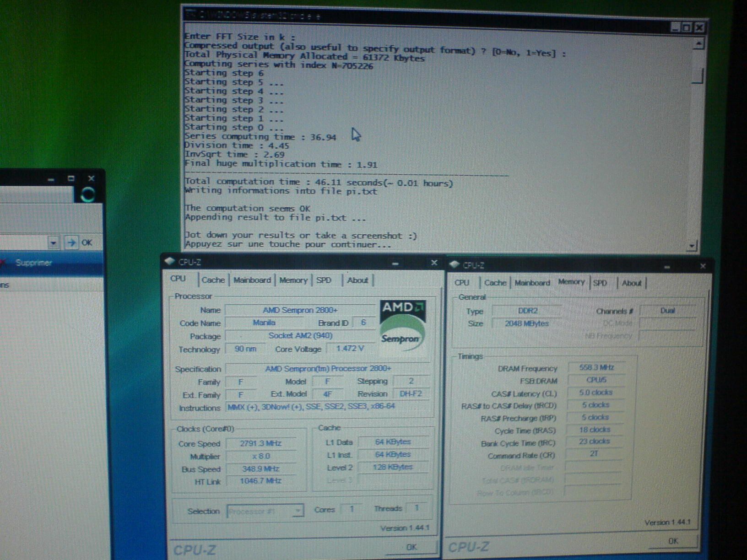Viewport: 747px width, 560px height.
Task: Click the console vertical scrollbar thumb
Action: coord(697,75)
